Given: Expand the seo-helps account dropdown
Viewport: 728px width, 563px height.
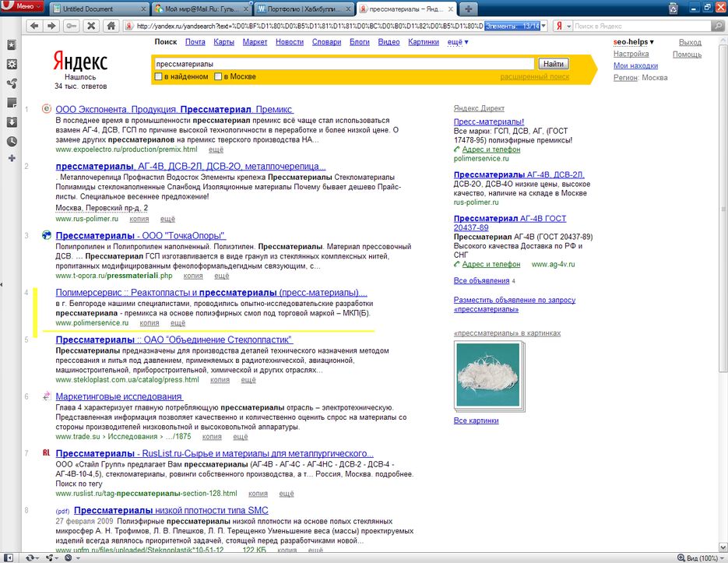Looking at the screenshot, I should click(x=633, y=42).
